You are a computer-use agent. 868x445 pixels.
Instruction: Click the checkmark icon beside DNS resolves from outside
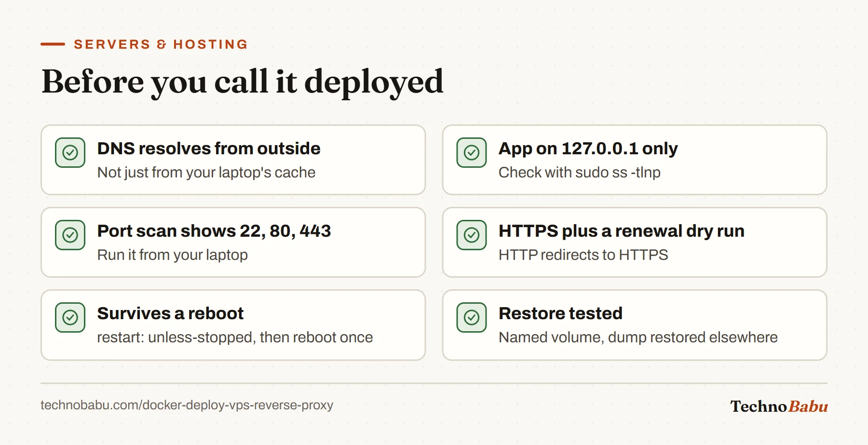70,153
